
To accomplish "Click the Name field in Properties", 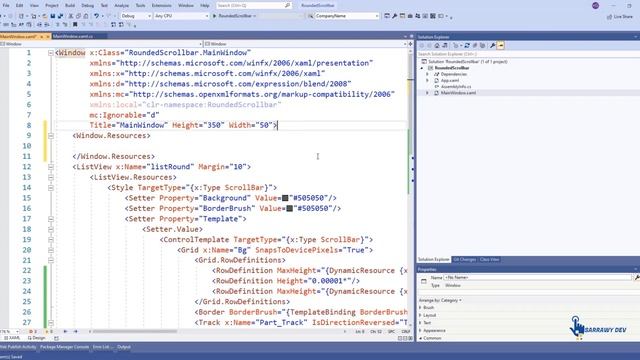I will pos(537,278).
